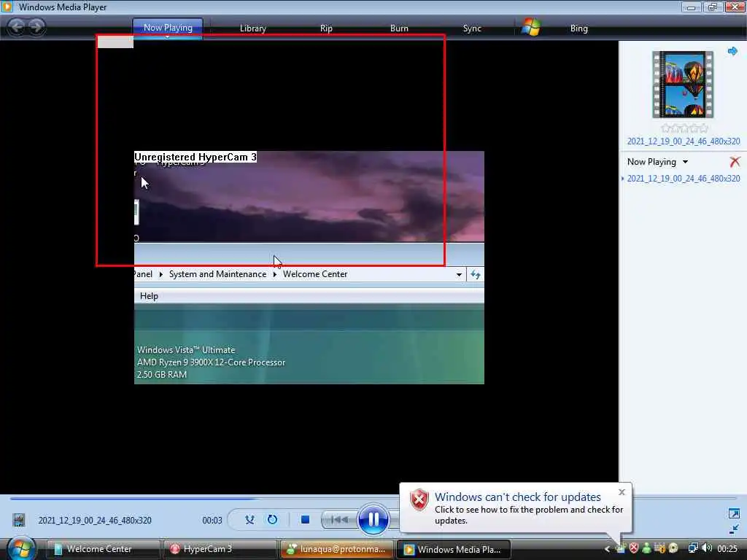Viewport: 747px width, 560px height.
Task: Clear the list pane with the red X
Action: (735, 162)
